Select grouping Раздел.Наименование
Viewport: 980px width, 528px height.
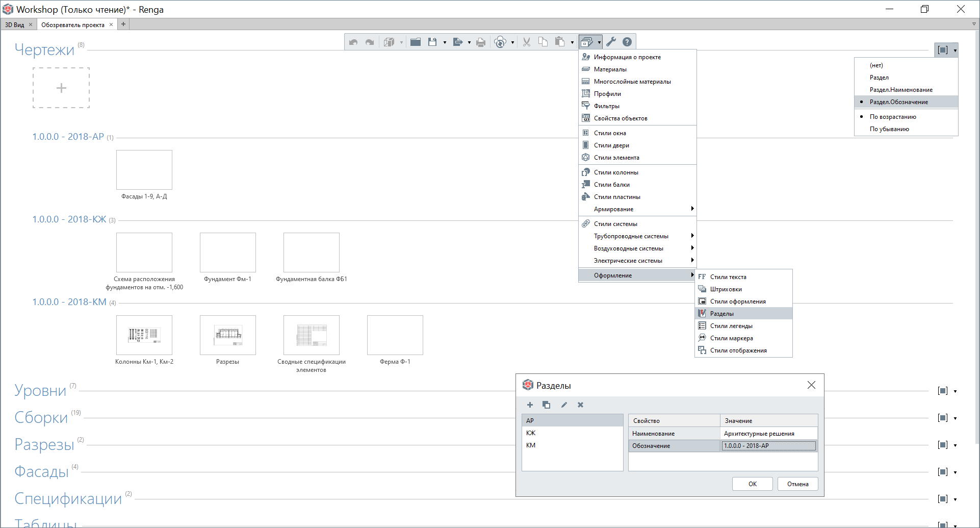(906, 90)
